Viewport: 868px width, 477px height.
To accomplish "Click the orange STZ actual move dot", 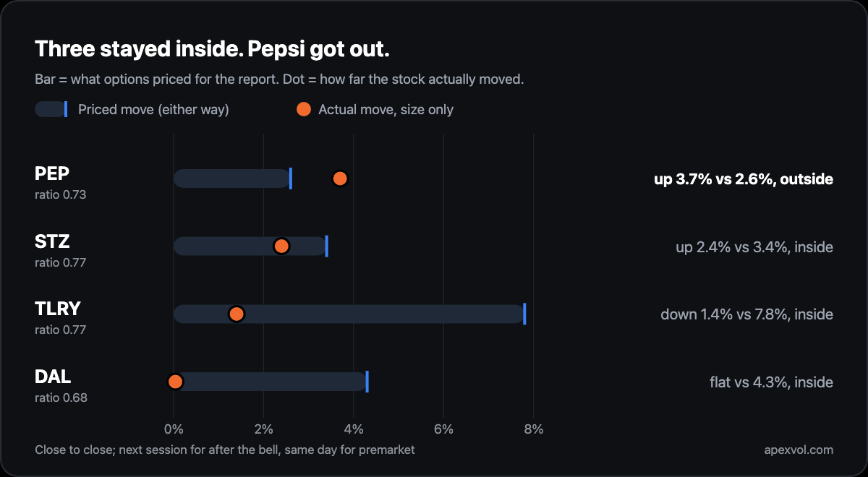I will tap(281, 246).
